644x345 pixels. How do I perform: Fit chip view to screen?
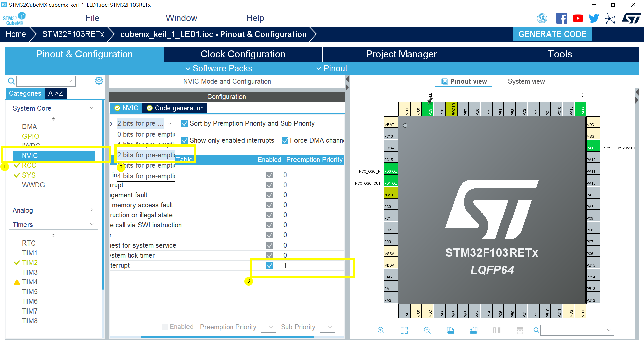tap(404, 330)
